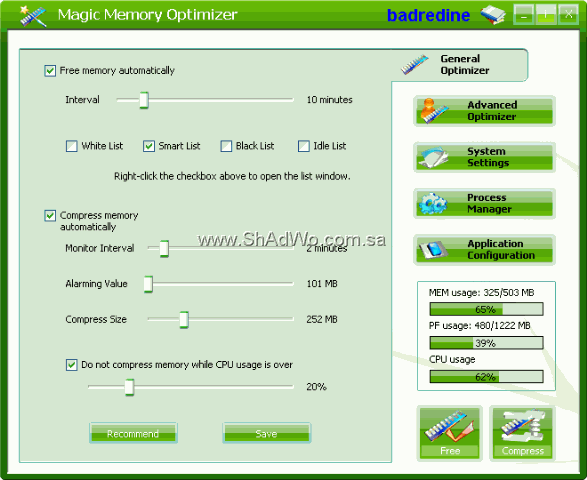Viewport: 587px width, 480px height.
Task: Enable the White List checkbox
Action: pyautogui.click(x=72, y=146)
